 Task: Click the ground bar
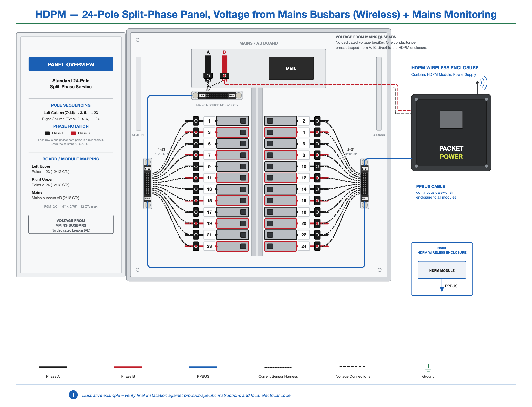tap(379, 94)
